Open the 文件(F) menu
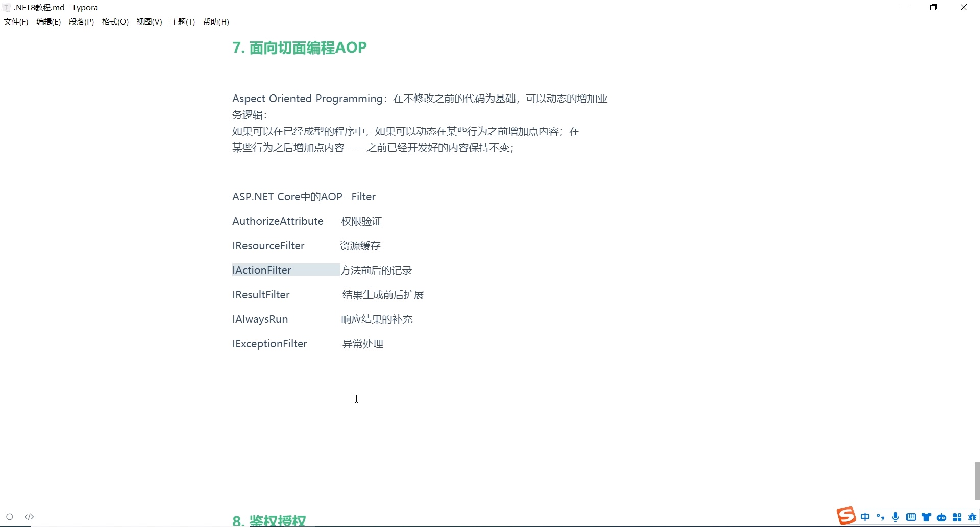980x527 pixels. point(16,22)
